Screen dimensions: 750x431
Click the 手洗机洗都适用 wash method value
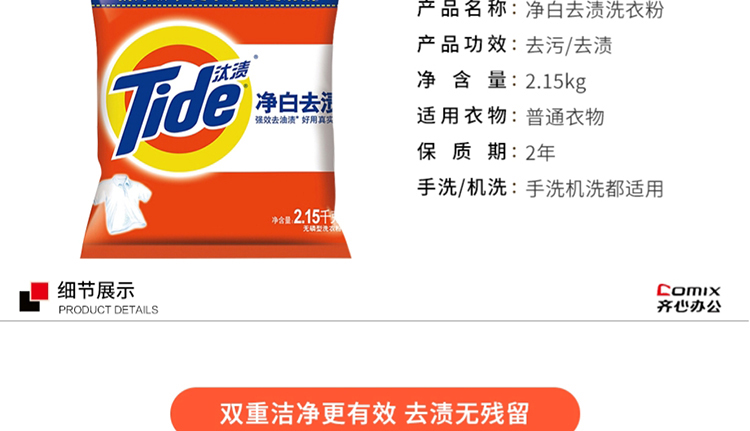point(595,189)
